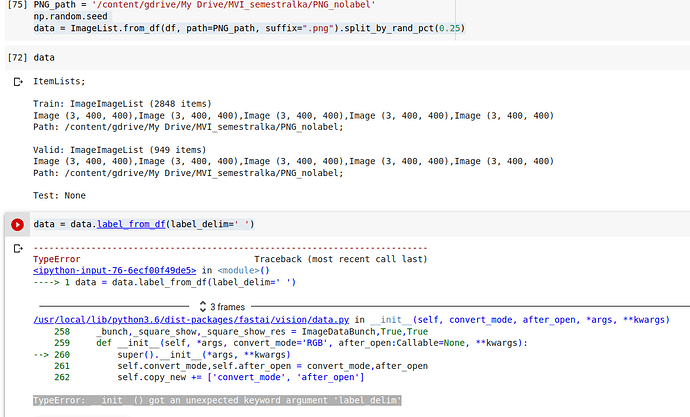Click the 'ItemLists;' output line
The width and height of the screenshot is (690, 417).
(59, 81)
